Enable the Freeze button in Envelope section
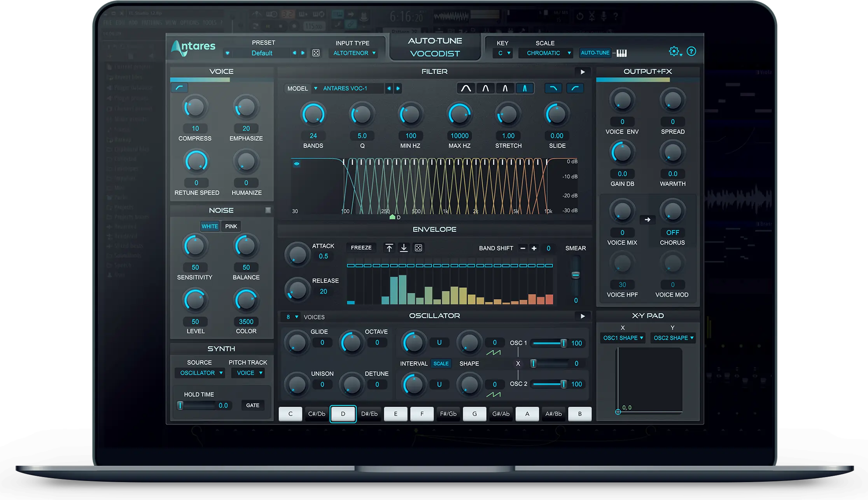The image size is (868, 500). pos(360,248)
